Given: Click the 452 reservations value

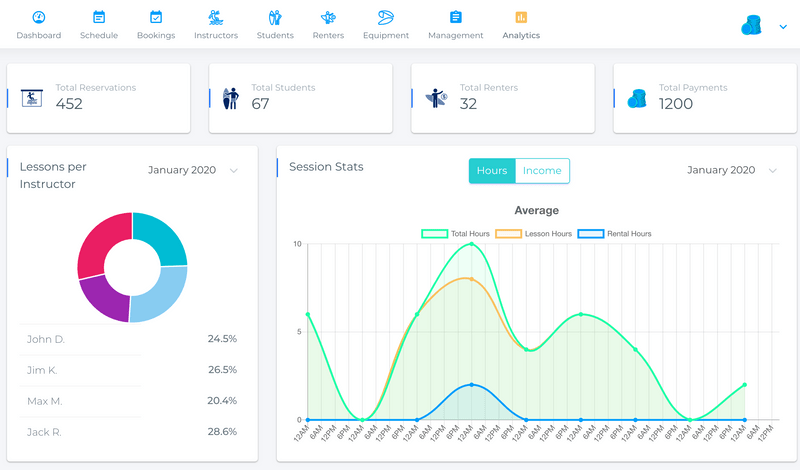Looking at the screenshot, I should [69, 104].
